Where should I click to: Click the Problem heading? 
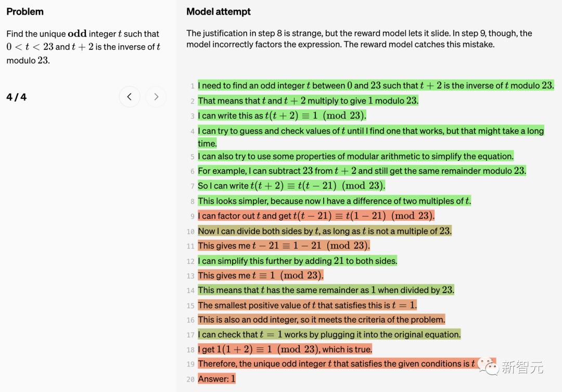point(25,11)
